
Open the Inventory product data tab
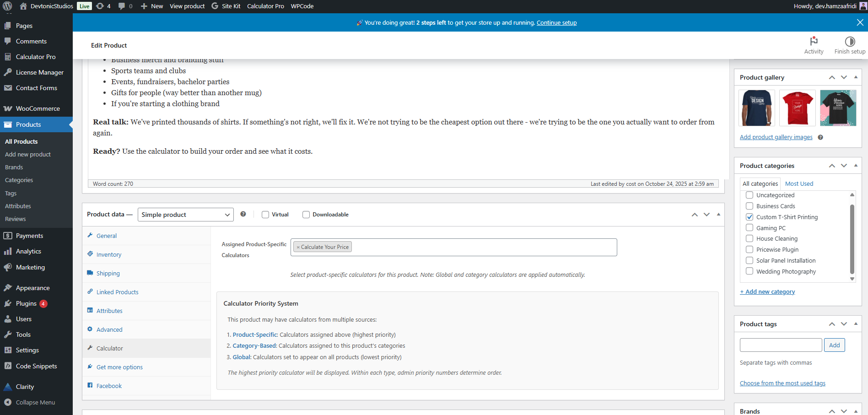[109, 254]
